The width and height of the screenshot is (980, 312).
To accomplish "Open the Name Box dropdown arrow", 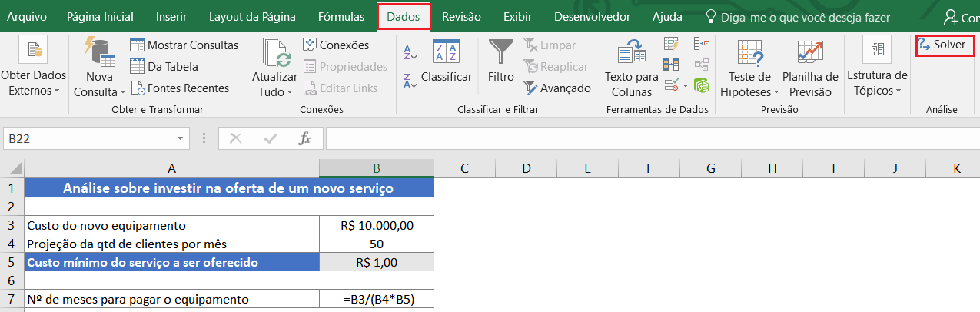I will pyautogui.click(x=181, y=139).
